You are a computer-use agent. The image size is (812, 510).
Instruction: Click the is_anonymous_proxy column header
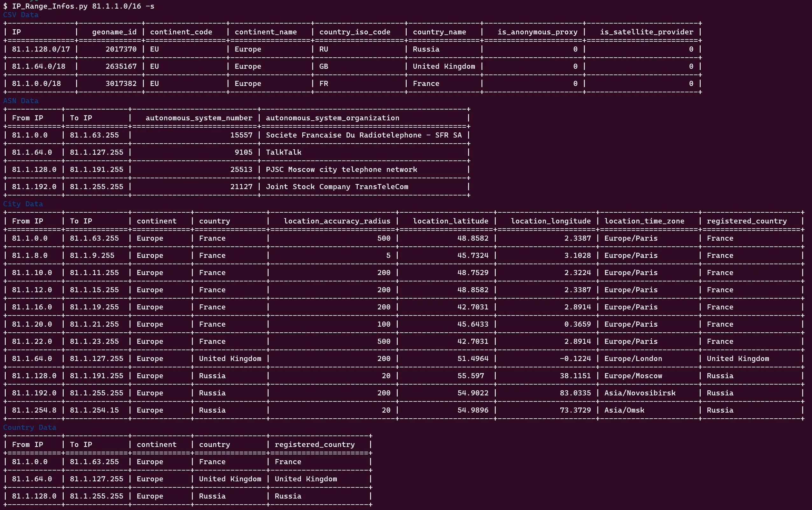pos(537,32)
